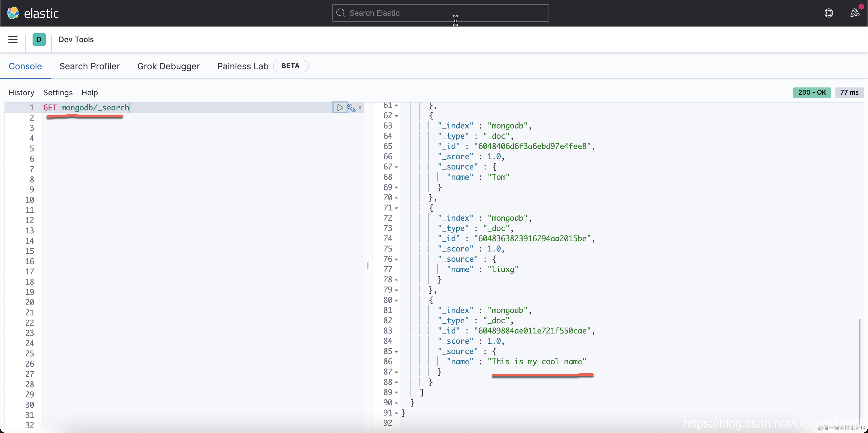Screen dimensions: 868x433
Task: Open console Settings
Action: pos(58,92)
